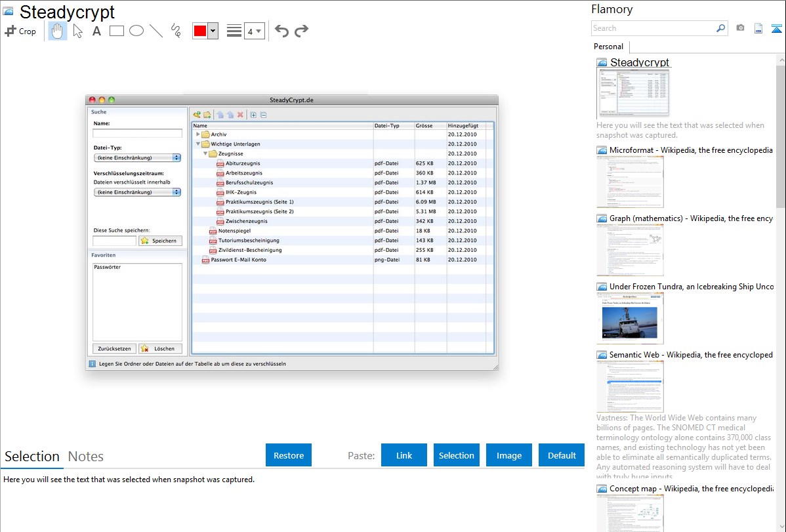Click the Zwischenzeugnis PDF file icon
This screenshot has height=532, width=786.
point(220,221)
